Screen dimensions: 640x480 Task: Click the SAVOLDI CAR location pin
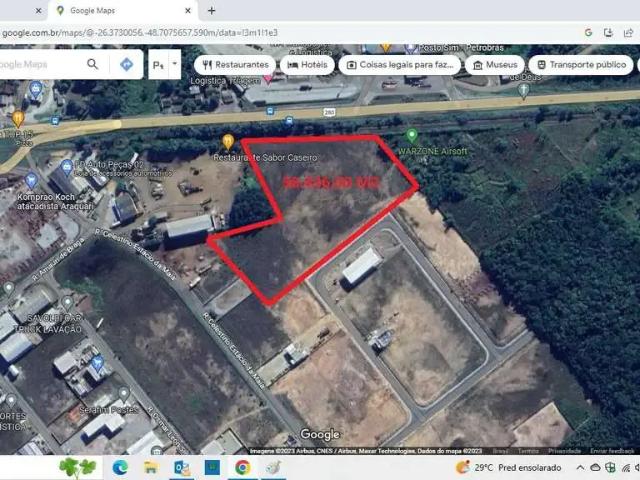click(68, 304)
